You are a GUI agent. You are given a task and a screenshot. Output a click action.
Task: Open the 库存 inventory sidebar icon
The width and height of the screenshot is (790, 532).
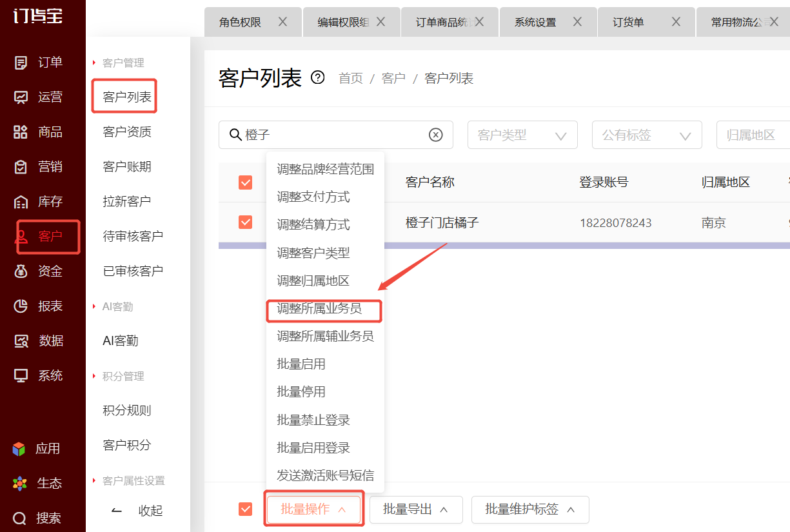(x=21, y=202)
